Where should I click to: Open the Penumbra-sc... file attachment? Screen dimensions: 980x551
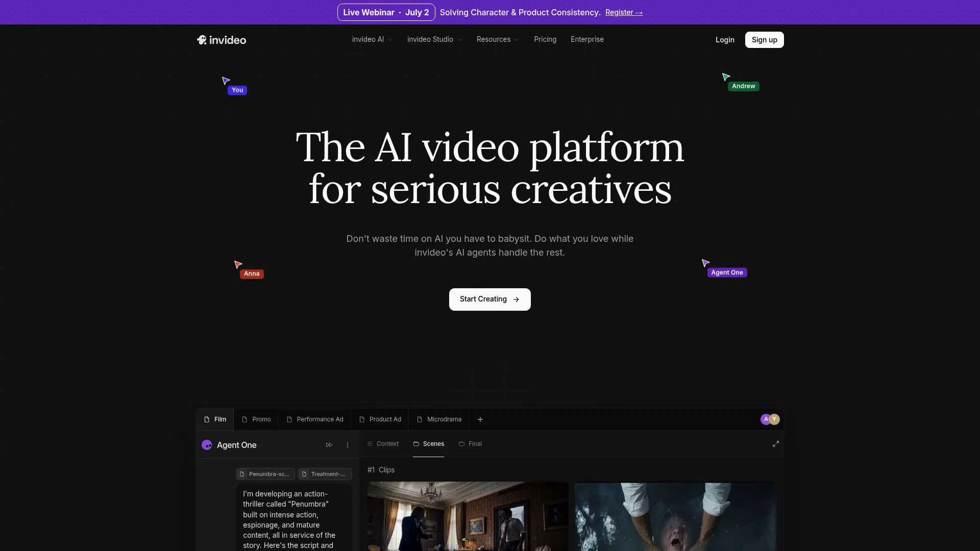265,474
